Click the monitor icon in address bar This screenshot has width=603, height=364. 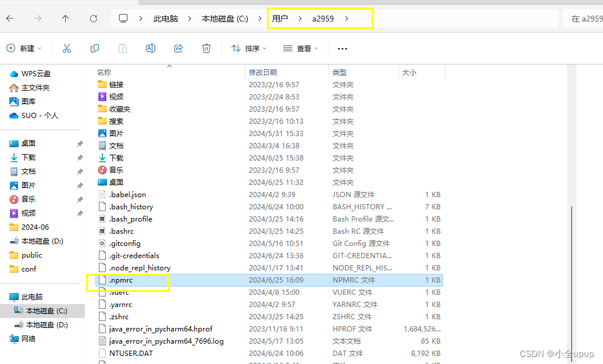123,19
